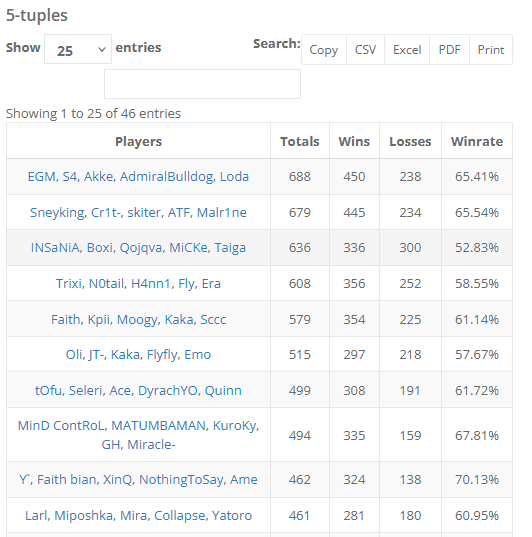Open the MinD ContRoL, MATUMBAMAN lineup link
The height and width of the screenshot is (537, 532).
(138, 435)
